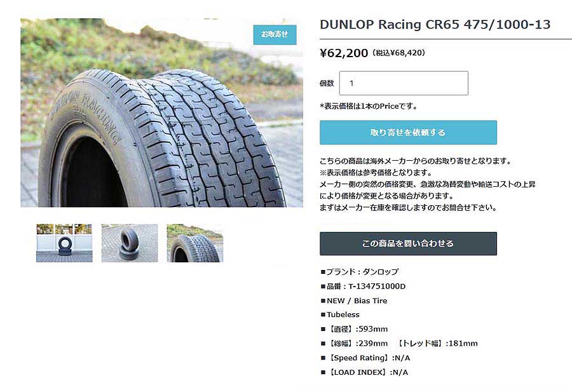Click the NEW / Bias Tire spec line
Screen dimensions: 572x392
pos(354,301)
